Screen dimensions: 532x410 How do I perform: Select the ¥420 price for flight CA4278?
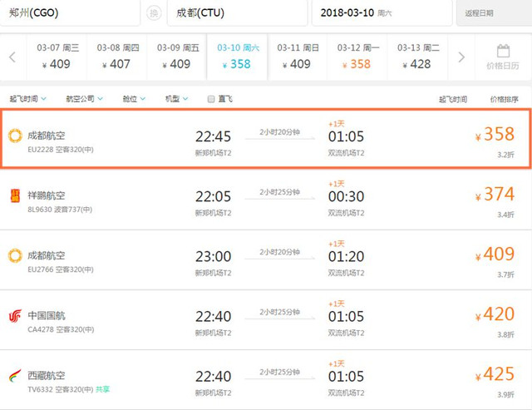(x=495, y=314)
